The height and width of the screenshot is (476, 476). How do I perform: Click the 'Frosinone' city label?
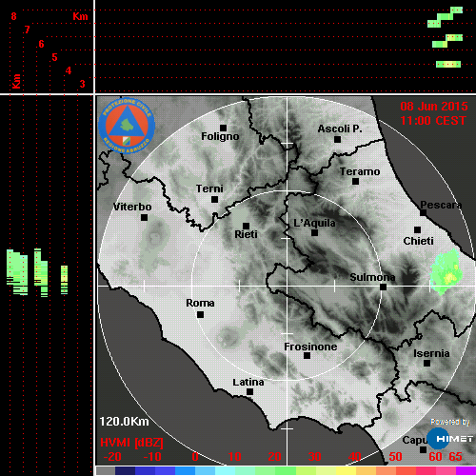[310, 347]
